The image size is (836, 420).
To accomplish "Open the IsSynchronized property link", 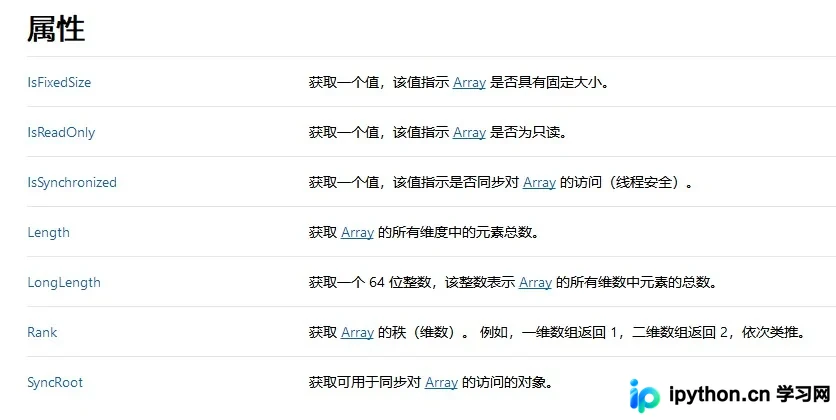I will pos(72,182).
